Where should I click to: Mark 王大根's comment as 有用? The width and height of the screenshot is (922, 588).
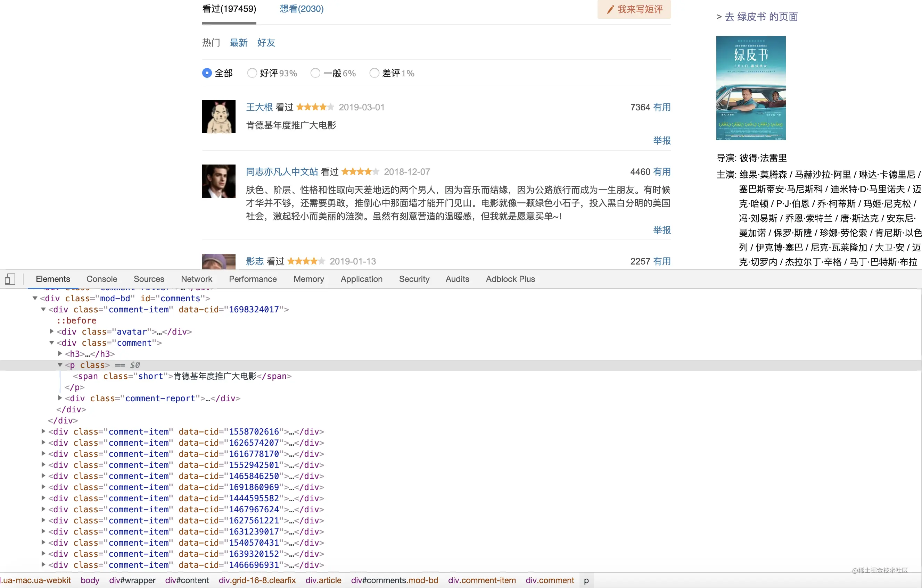(662, 107)
